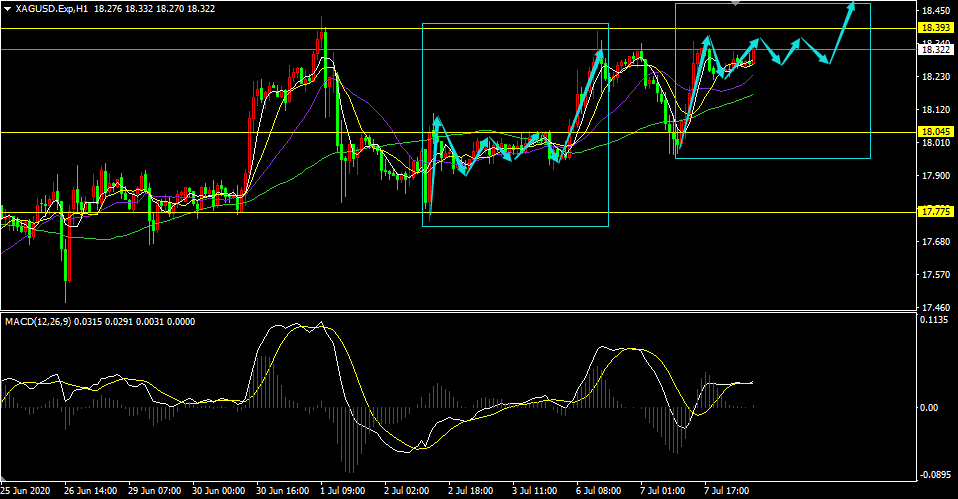
Task: Click the 7 Jul 17:00 time axis label
Action: [727, 491]
